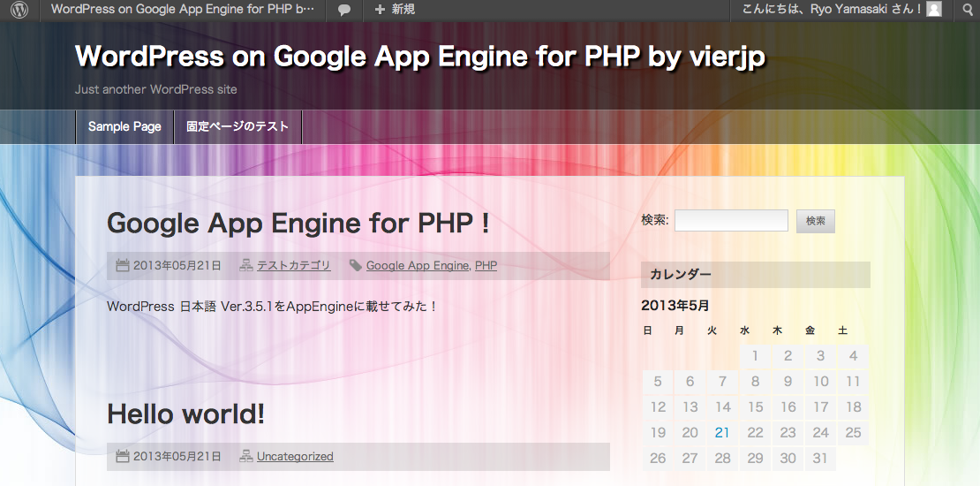Focus the 検索 search text field
This screenshot has width=980, height=486.
pos(731,221)
